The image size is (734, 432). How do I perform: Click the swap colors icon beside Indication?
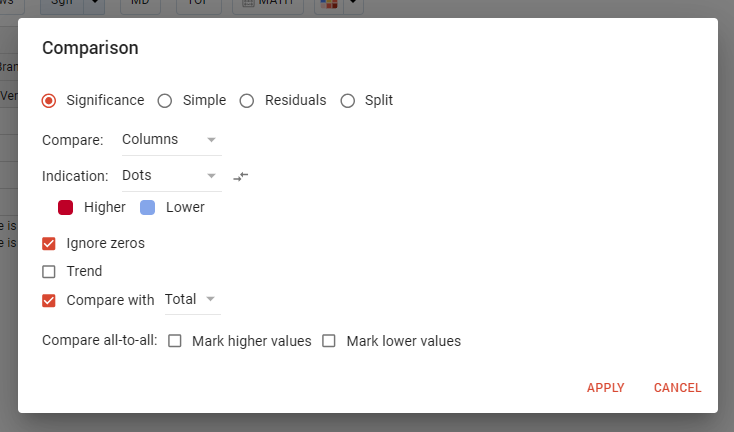coord(240,176)
